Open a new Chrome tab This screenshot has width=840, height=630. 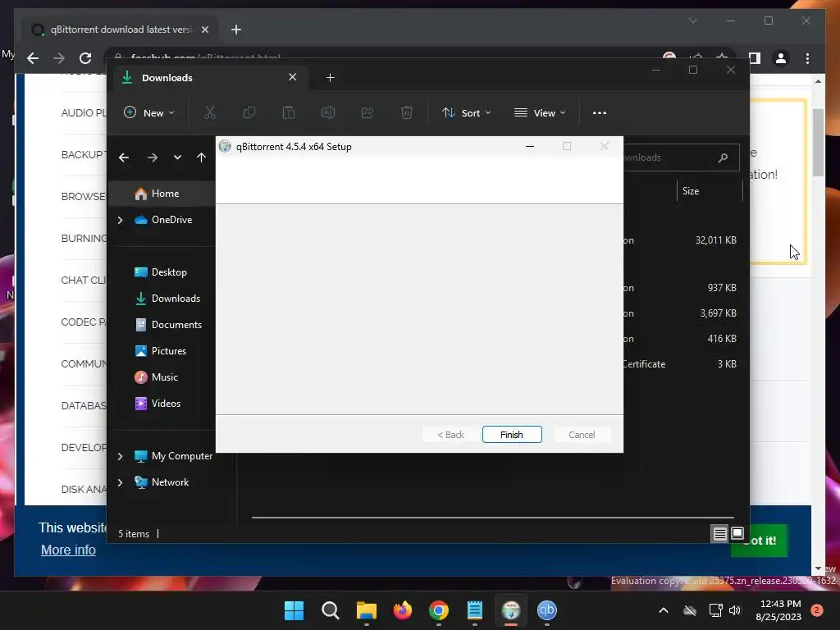(236, 30)
